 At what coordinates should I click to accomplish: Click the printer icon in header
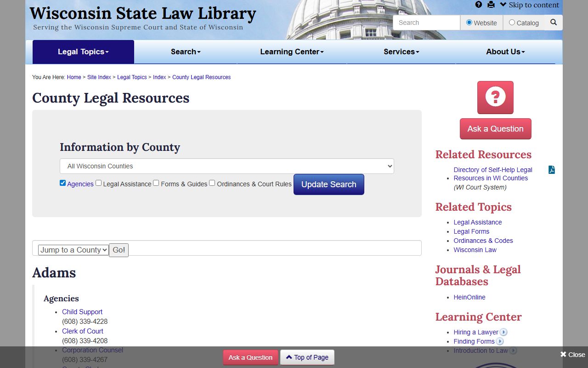click(491, 5)
